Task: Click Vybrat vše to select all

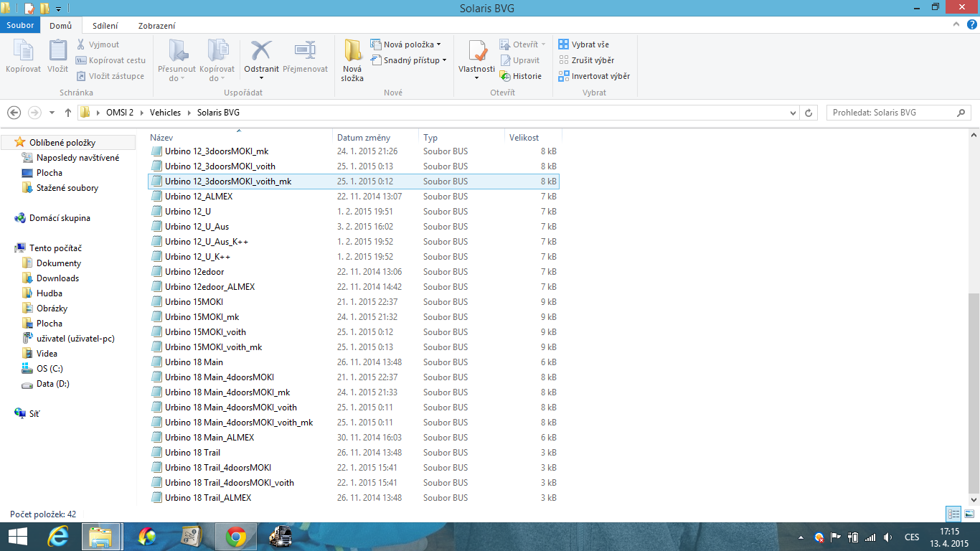Action: 584,44
